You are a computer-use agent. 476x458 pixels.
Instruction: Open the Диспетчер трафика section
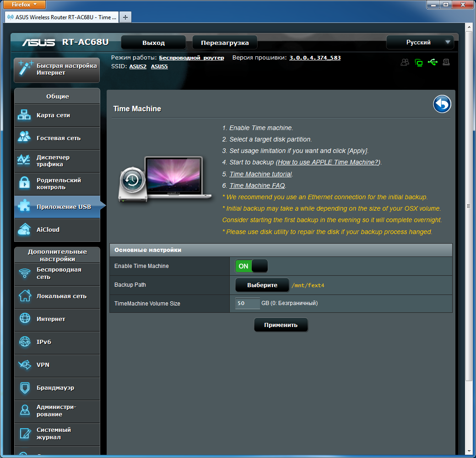point(57,161)
